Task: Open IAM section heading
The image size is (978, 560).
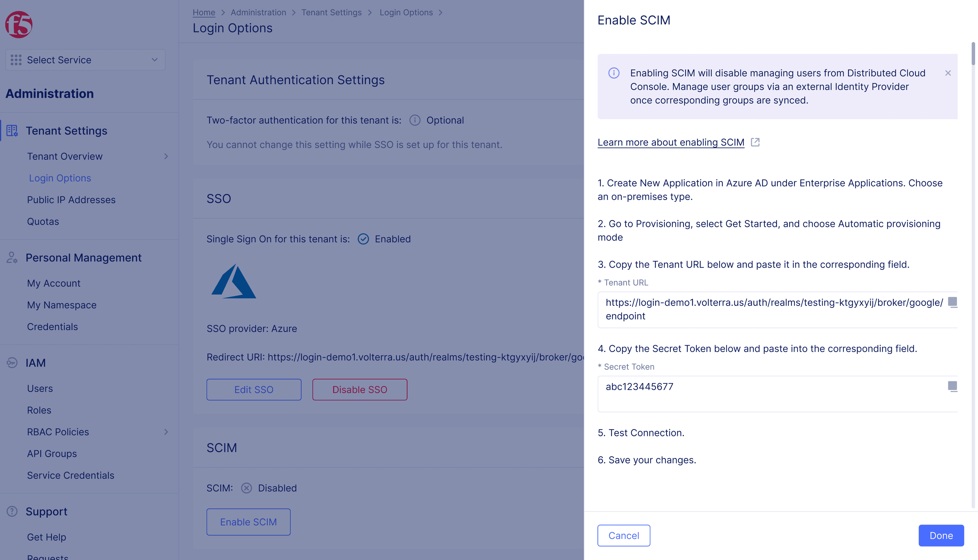Action: (x=36, y=363)
